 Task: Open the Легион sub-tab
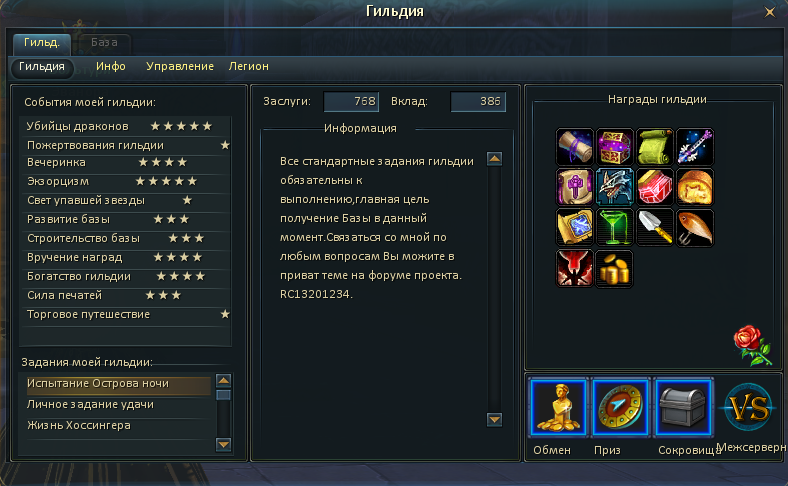point(248,66)
